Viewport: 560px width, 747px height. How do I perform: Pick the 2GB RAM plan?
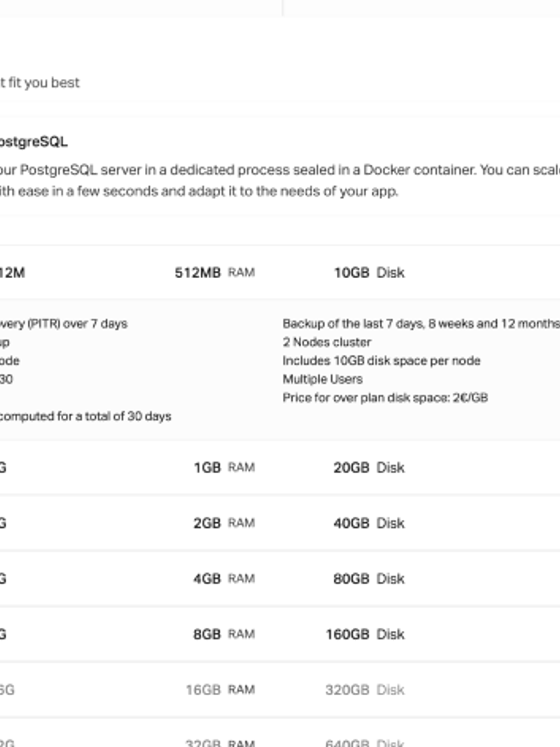click(280, 523)
